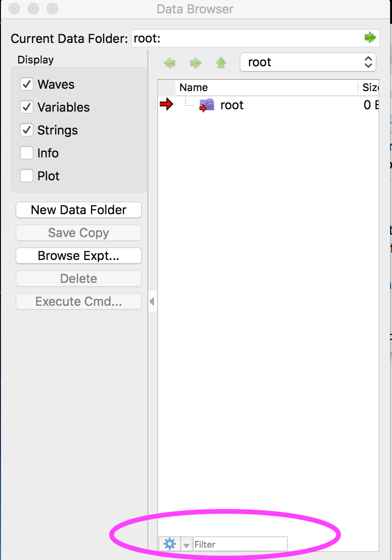Click the New Data Folder button
The height and width of the screenshot is (560, 392).
pyautogui.click(x=78, y=210)
